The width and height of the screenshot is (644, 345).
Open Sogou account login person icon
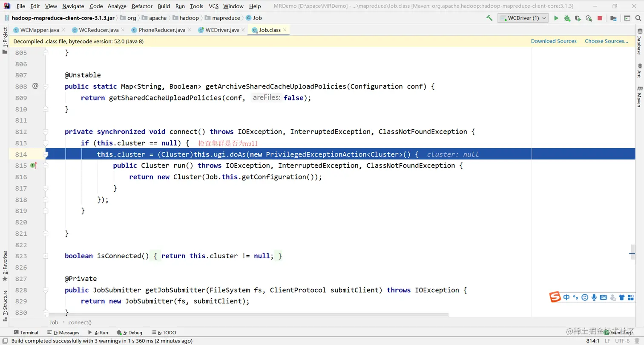pyautogui.click(x=613, y=297)
